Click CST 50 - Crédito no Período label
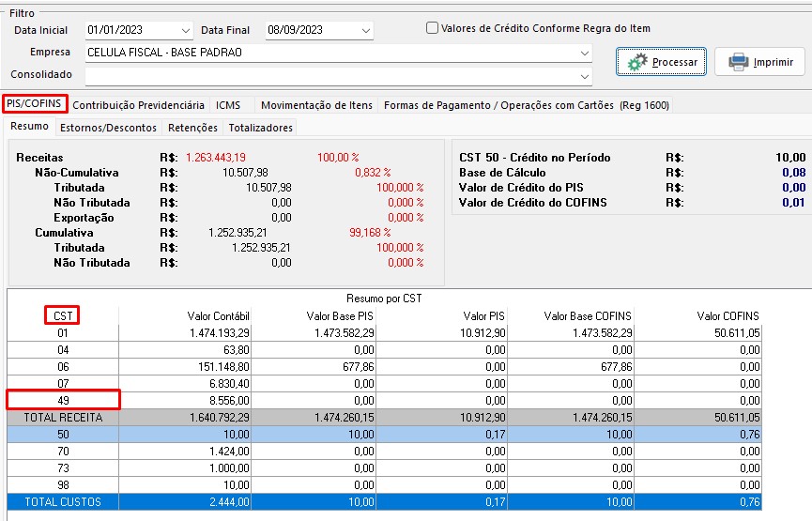The height and width of the screenshot is (521, 812). (535, 158)
